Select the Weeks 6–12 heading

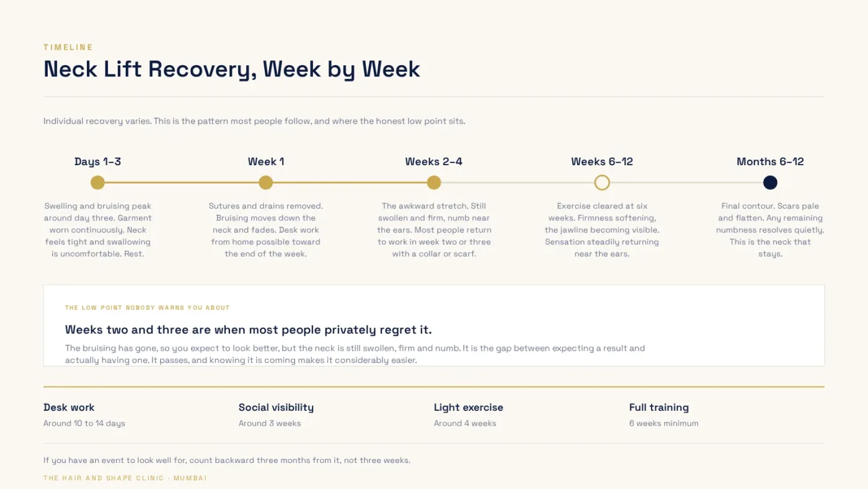pyautogui.click(x=602, y=161)
